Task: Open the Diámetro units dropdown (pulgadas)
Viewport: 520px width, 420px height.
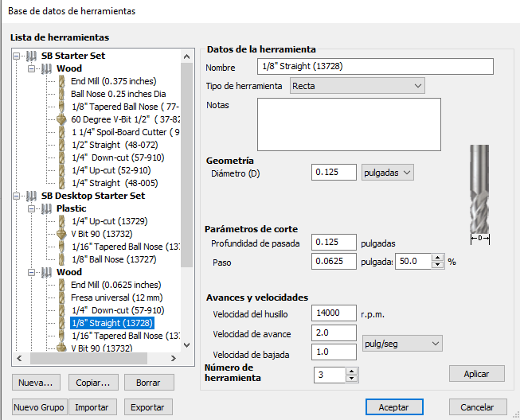Action: [x=387, y=173]
